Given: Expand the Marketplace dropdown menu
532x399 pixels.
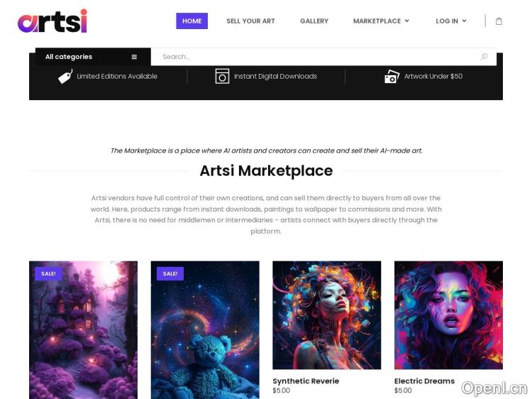Looking at the screenshot, I should 381,21.
